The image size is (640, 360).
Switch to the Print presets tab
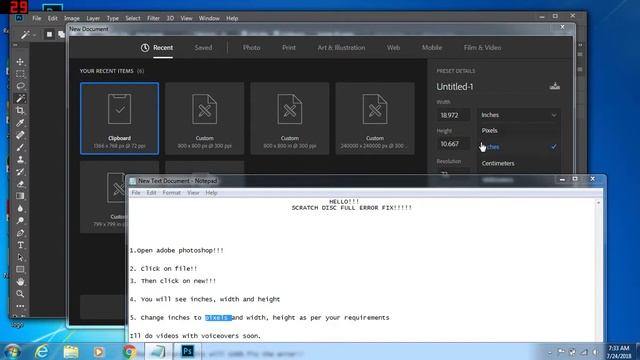(289, 48)
